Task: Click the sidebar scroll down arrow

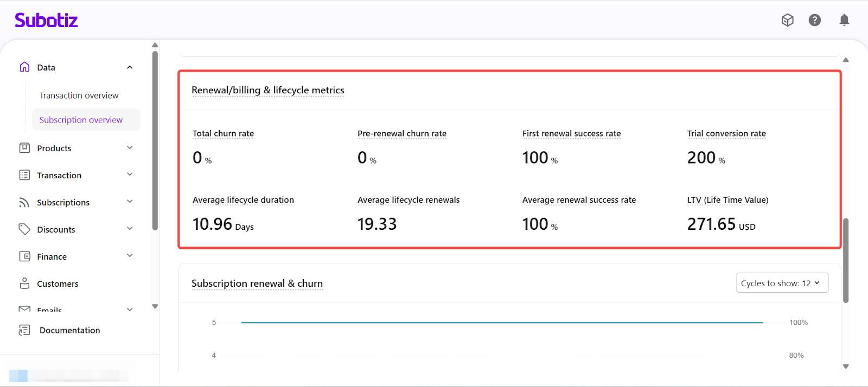Action: pyautogui.click(x=155, y=306)
